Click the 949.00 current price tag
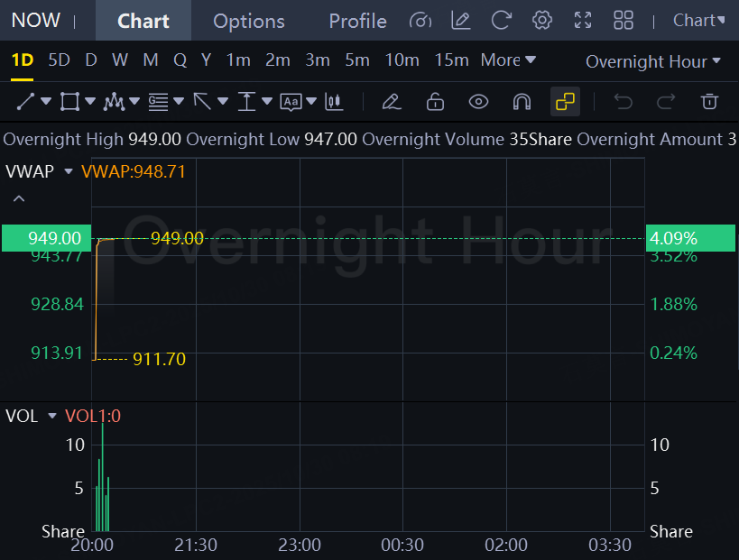The width and height of the screenshot is (739, 560). 47,238
